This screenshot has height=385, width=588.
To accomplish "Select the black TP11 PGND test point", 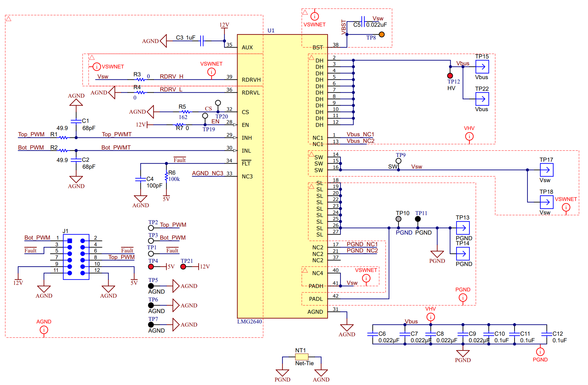I will (x=418, y=219).
